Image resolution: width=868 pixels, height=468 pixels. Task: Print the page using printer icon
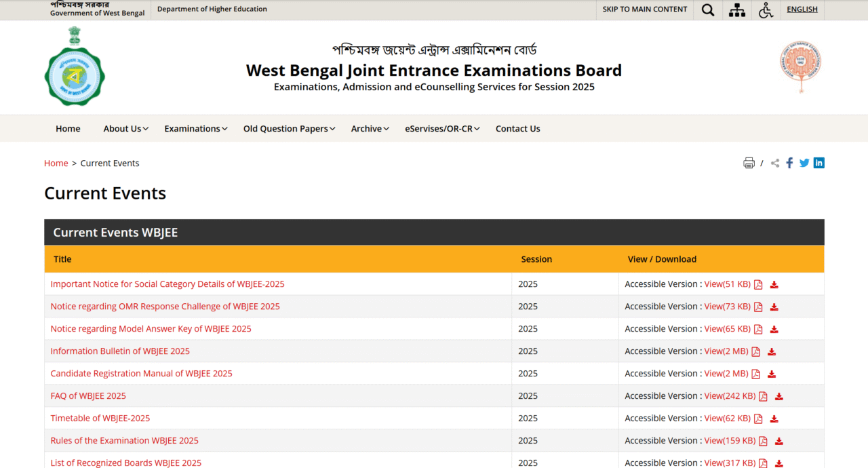(x=749, y=163)
